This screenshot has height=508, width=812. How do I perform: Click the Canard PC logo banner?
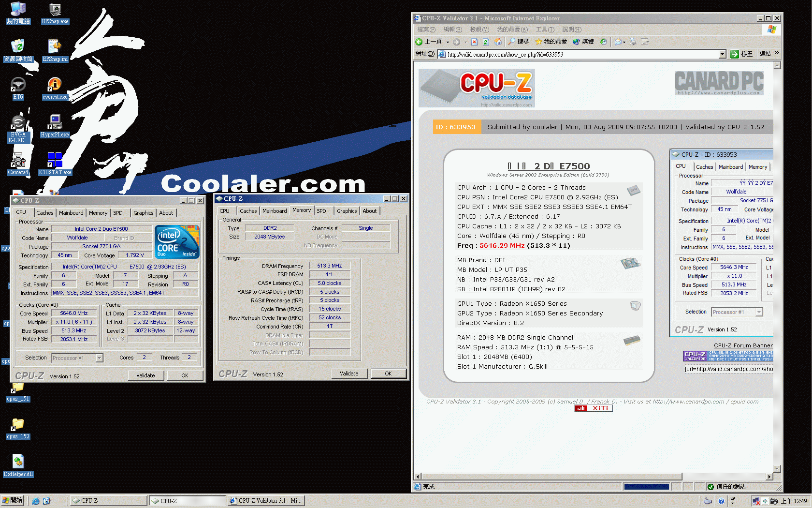pos(719,83)
